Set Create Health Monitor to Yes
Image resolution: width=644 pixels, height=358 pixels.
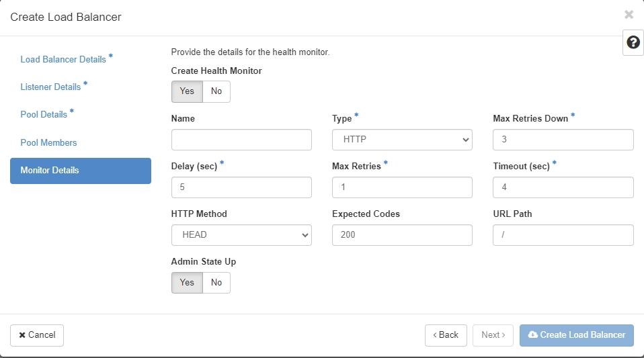tap(187, 91)
